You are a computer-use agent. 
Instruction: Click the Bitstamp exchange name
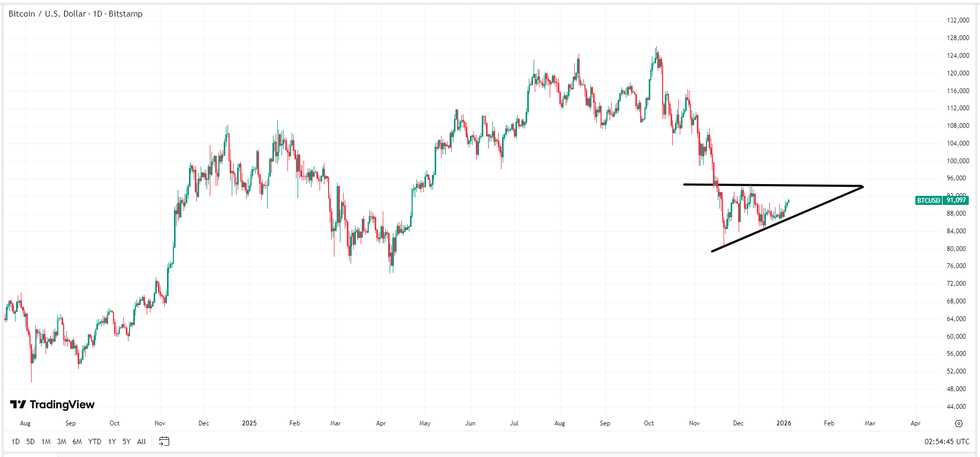click(125, 13)
